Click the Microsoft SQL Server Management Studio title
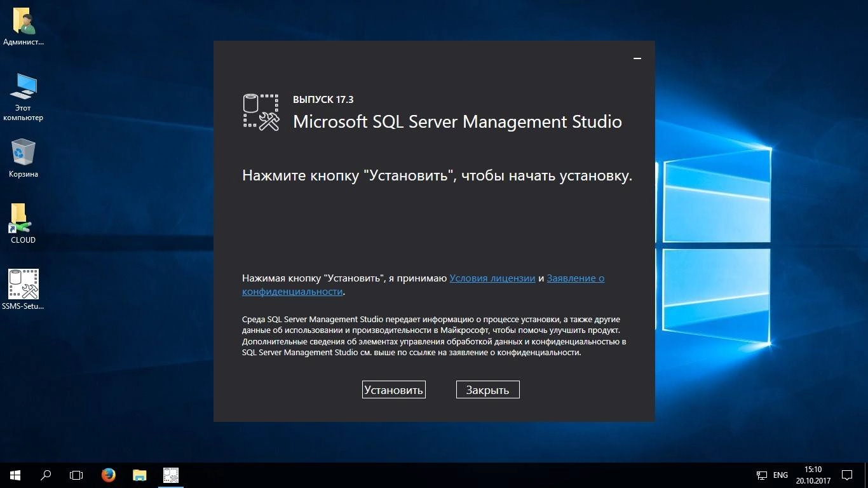The width and height of the screenshot is (868, 488). [458, 122]
